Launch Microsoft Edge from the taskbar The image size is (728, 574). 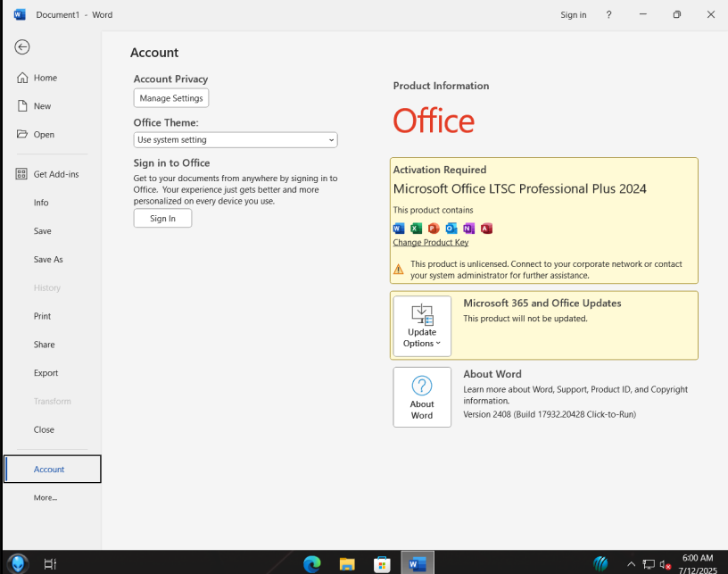[312, 564]
